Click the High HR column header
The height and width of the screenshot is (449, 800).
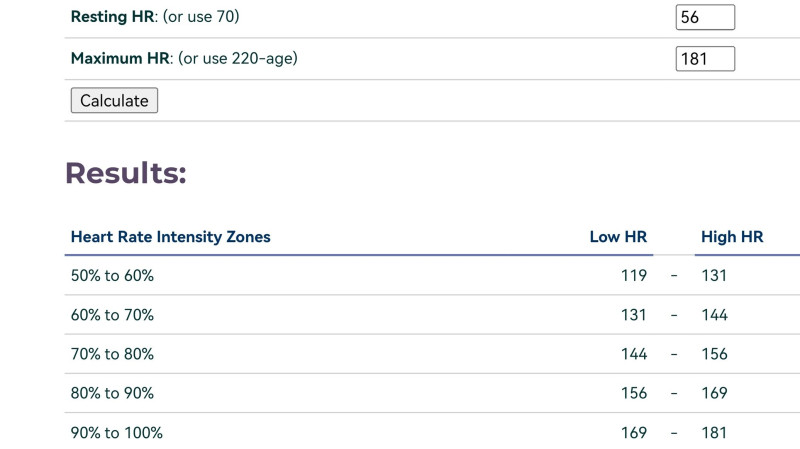click(x=732, y=237)
